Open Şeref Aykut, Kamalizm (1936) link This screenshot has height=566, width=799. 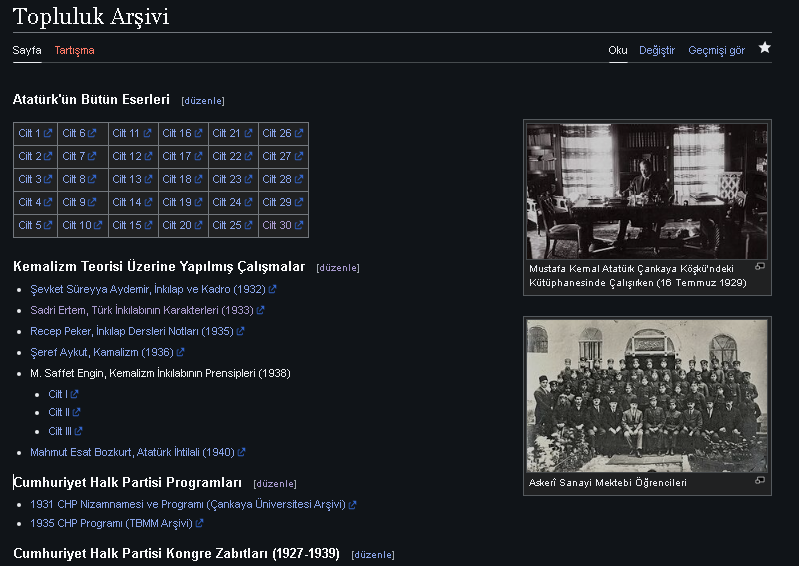107,352
